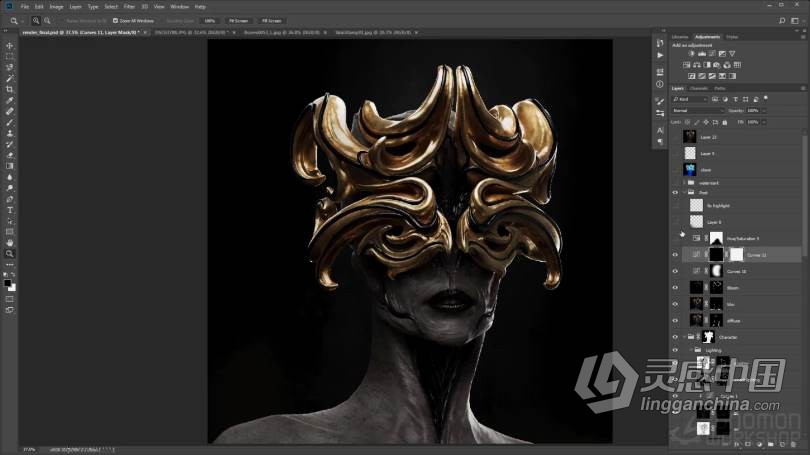
Task: Open the File menu
Action: (x=25, y=7)
